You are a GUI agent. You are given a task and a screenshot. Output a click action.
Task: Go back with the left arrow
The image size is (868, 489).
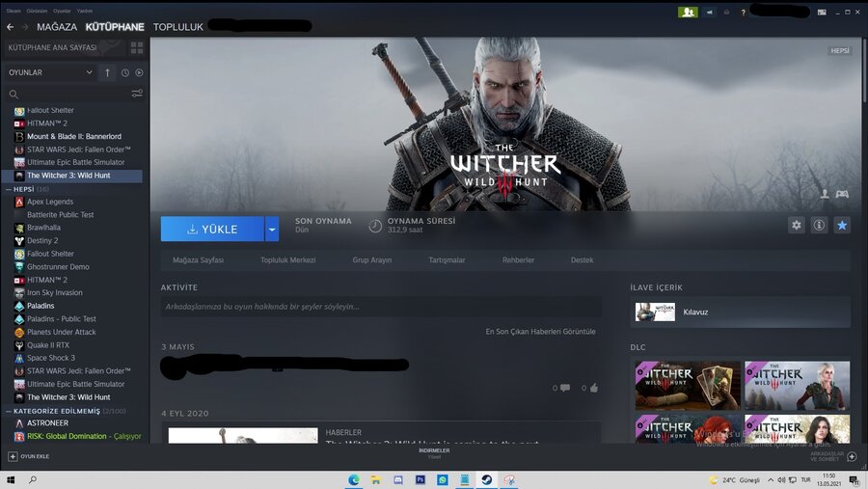click(x=10, y=27)
